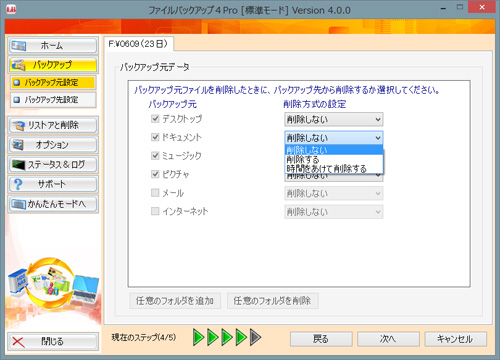Choose 時間をあけて削除する option
This screenshot has height=360, width=500.
tap(334, 169)
